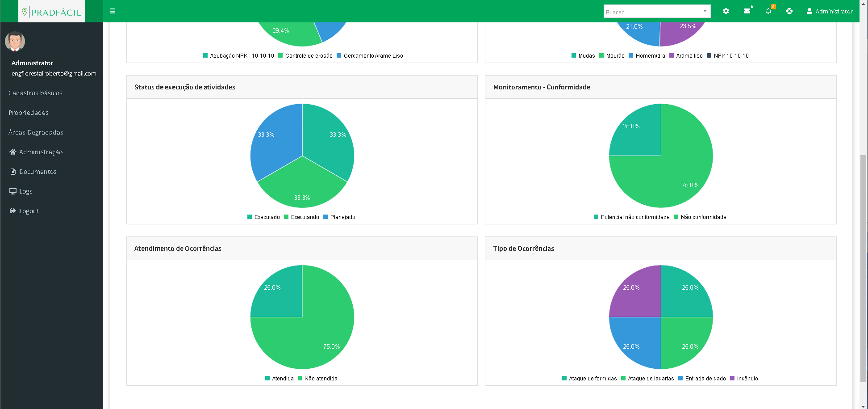Expand the Cadastros básicos sidebar section
The image size is (868, 409).
coord(35,93)
